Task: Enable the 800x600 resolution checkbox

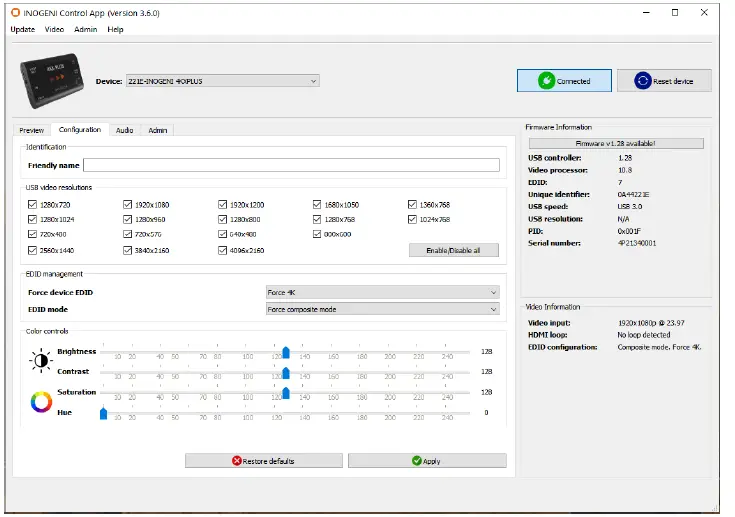Action: pos(317,234)
